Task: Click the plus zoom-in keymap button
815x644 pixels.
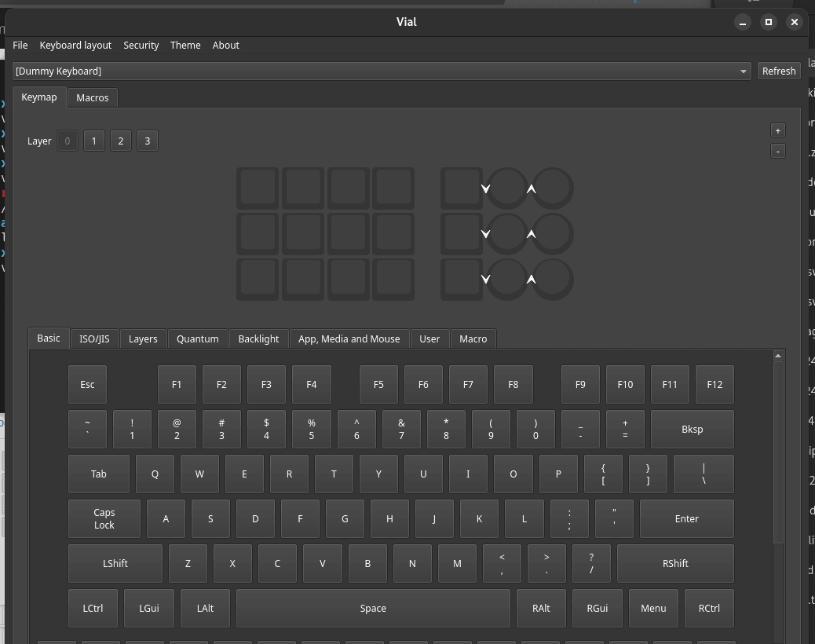Action: 777,131
